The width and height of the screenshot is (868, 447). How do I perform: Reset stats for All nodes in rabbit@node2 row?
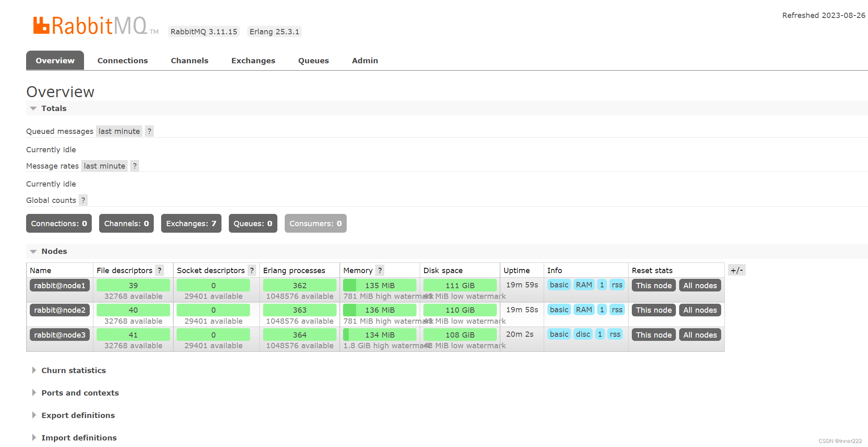[x=700, y=310]
